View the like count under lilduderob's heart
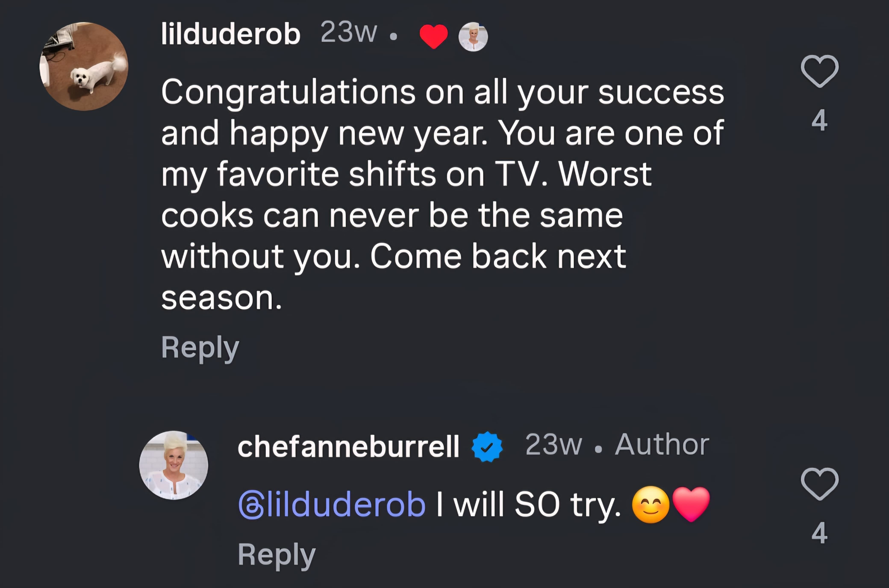This screenshot has width=889, height=588. pos(819,120)
